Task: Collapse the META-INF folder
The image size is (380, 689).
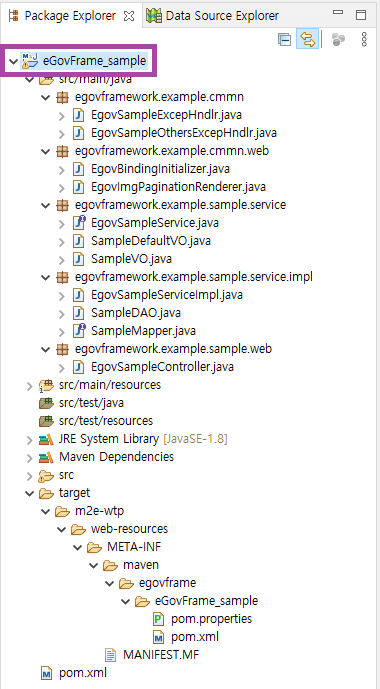Action: 78,548
